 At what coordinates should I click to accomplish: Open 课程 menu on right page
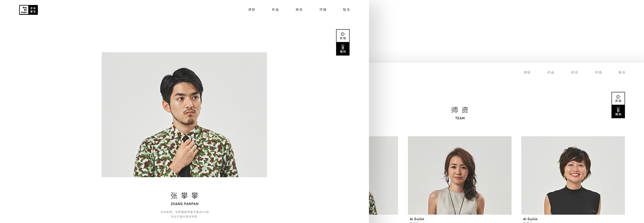click(527, 72)
